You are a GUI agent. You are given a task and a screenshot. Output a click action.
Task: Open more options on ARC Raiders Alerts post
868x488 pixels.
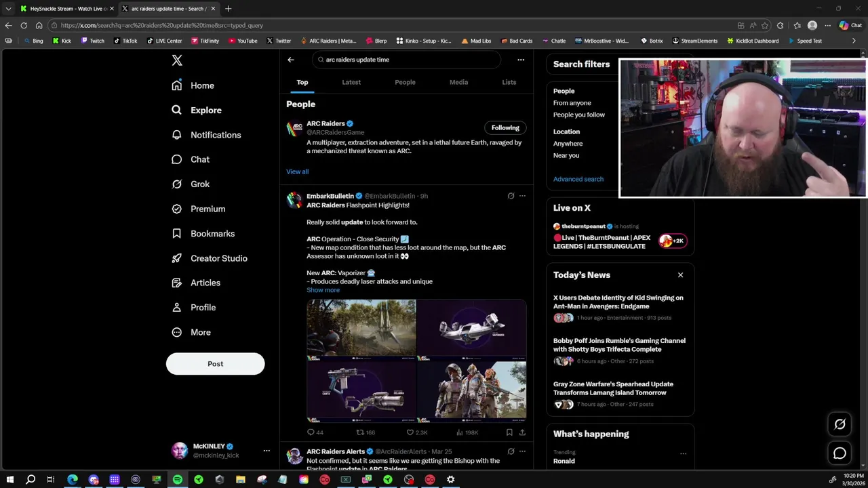522,451
